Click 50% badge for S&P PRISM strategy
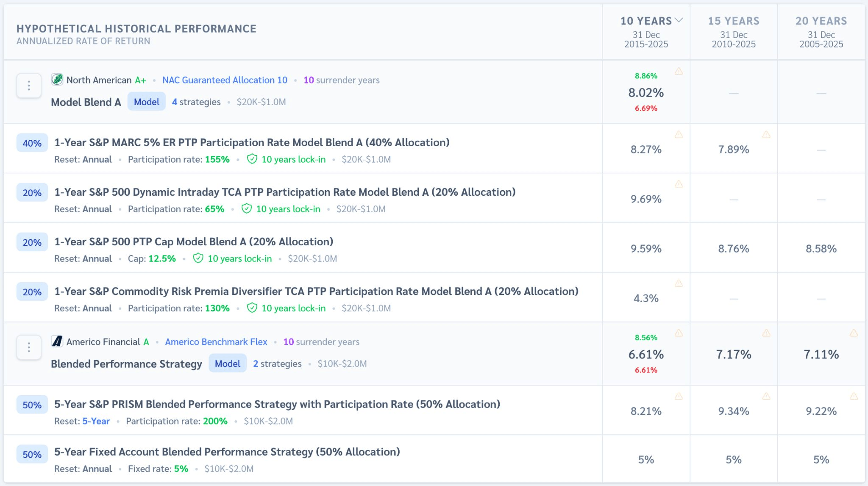868x486 pixels. [x=32, y=405]
